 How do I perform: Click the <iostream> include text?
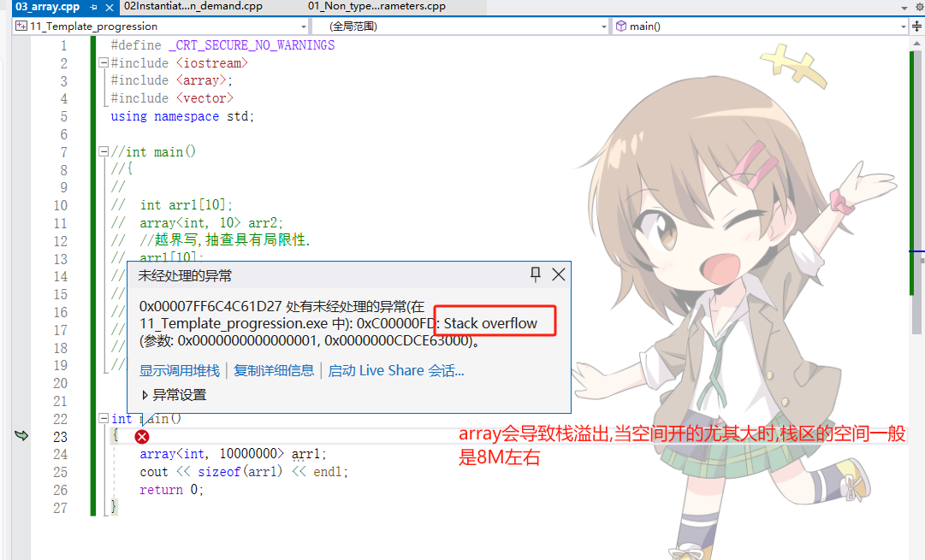[212, 63]
